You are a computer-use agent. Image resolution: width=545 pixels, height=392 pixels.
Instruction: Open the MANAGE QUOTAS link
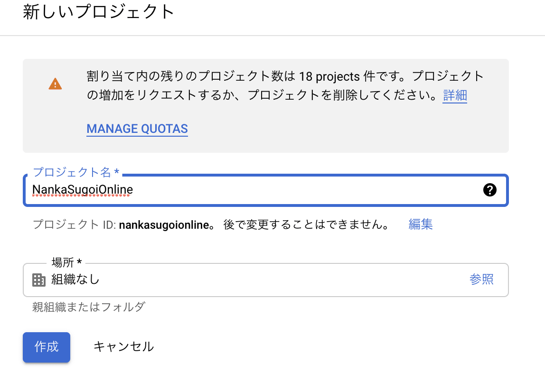(x=137, y=129)
